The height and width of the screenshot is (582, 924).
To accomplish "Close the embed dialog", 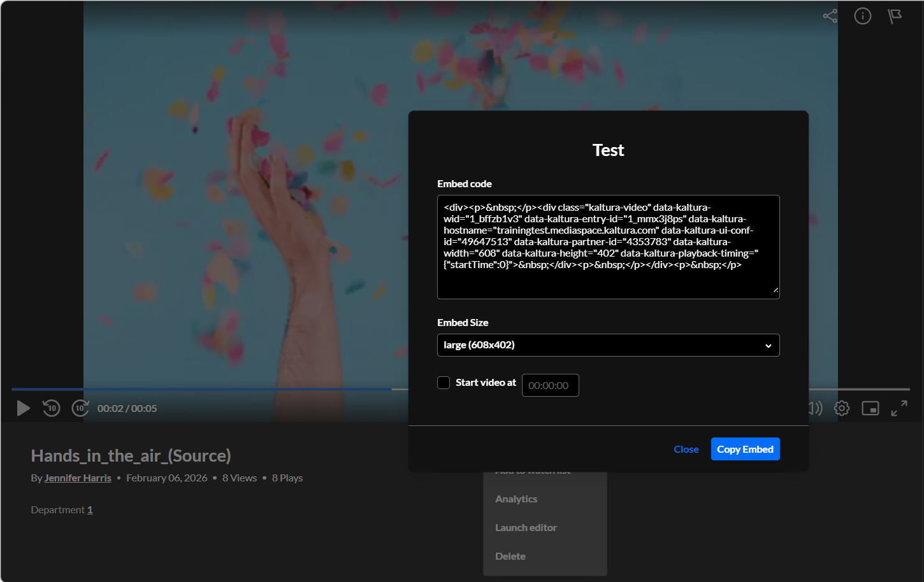I will [686, 449].
